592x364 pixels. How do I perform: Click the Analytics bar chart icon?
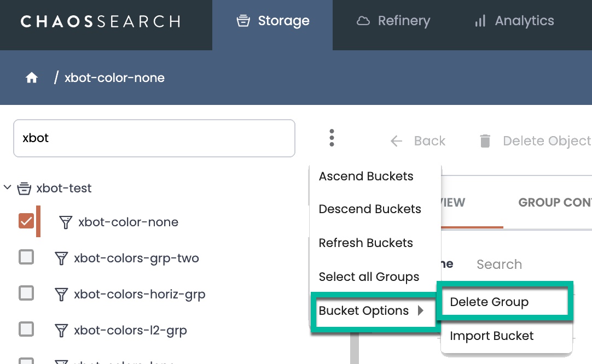click(480, 21)
